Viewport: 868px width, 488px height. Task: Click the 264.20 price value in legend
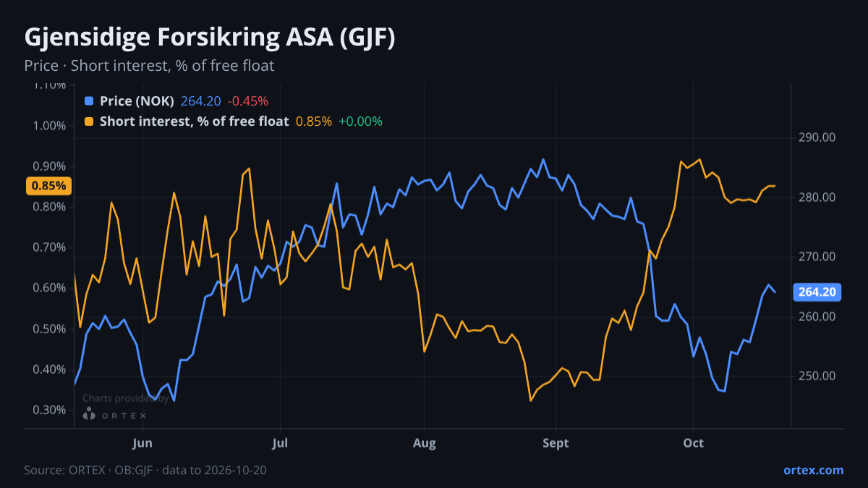(x=200, y=101)
